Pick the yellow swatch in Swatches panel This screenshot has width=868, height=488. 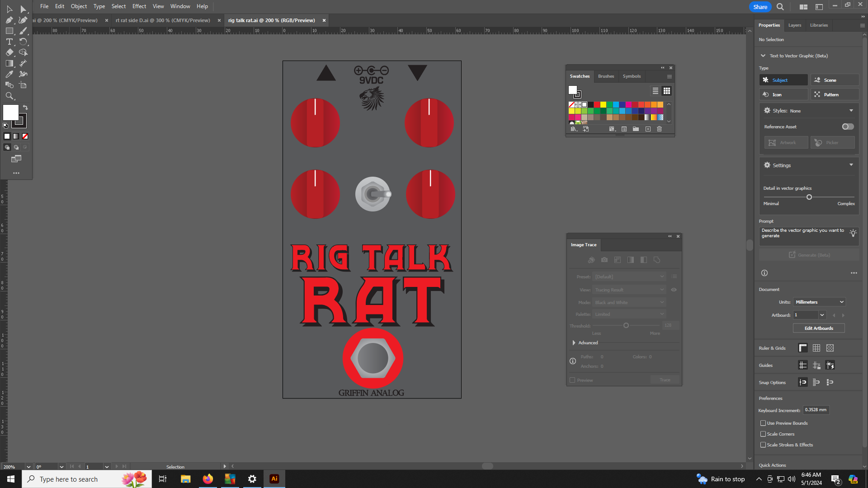pos(603,104)
